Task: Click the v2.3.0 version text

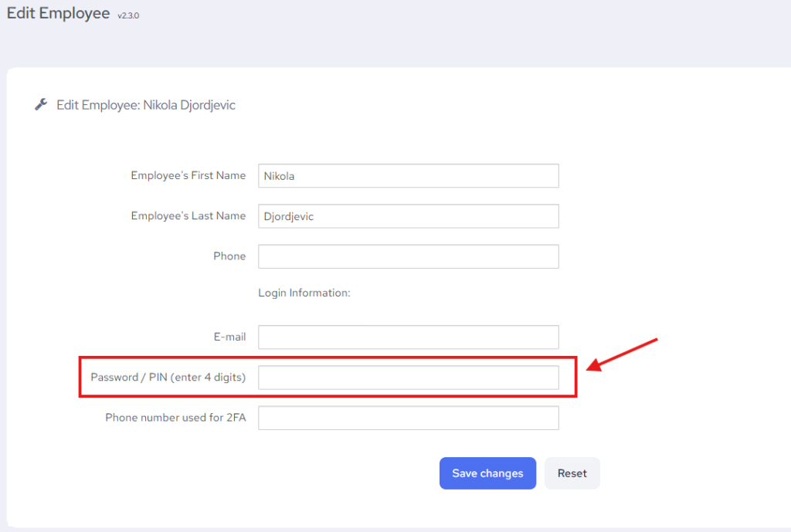Action: coord(128,15)
